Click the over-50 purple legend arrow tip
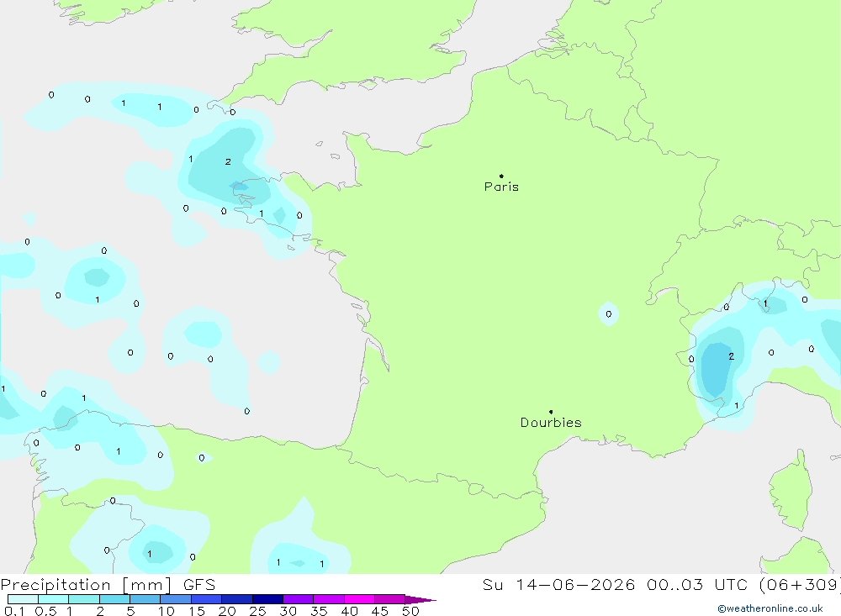The image size is (841, 616). point(420,599)
